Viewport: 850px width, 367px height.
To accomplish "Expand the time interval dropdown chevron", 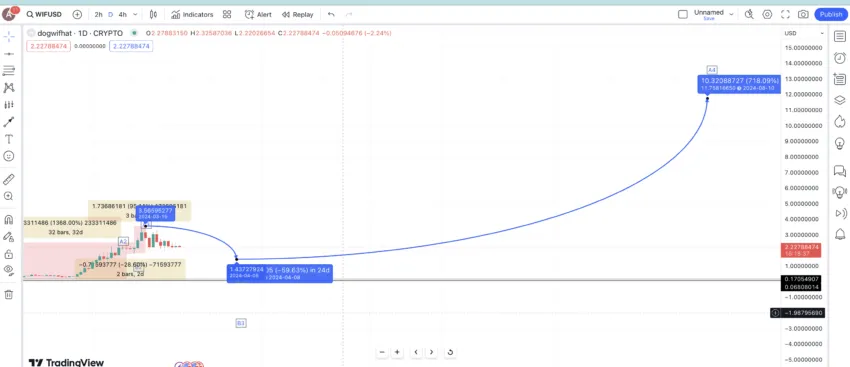I will 135,15.
